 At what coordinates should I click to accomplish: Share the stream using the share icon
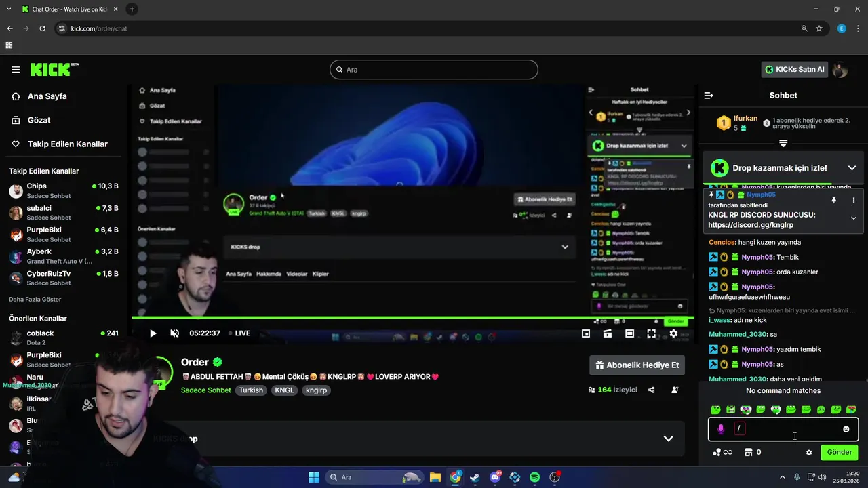click(x=652, y=390)
